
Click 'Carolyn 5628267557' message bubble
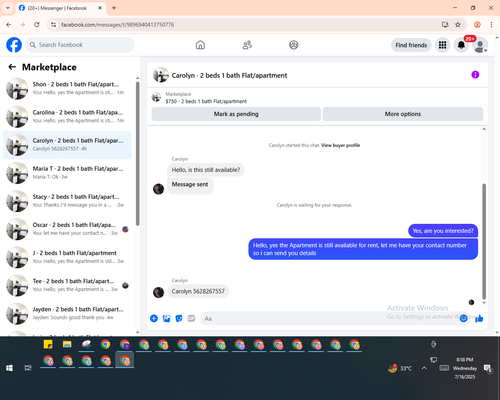pyautogui.click(x=198, y=291)
